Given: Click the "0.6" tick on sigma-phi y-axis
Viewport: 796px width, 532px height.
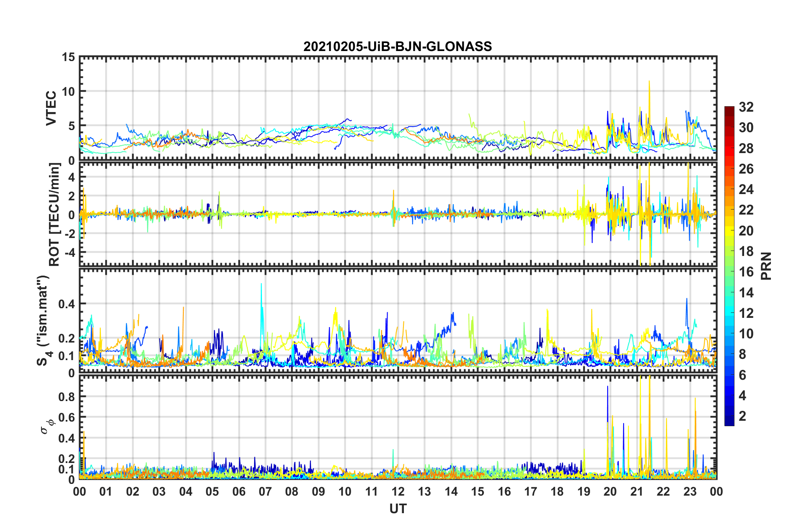Looking at the screenshot, I should pos(67,417).
